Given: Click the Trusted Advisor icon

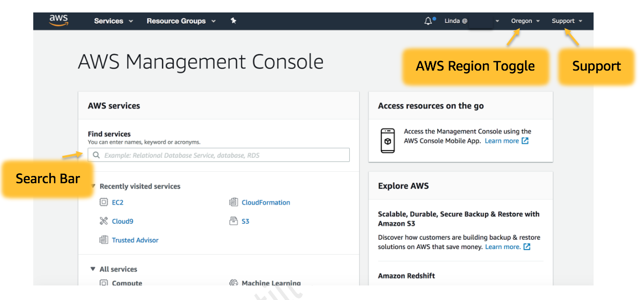Looking at the screenshot, I should [104, 240].
